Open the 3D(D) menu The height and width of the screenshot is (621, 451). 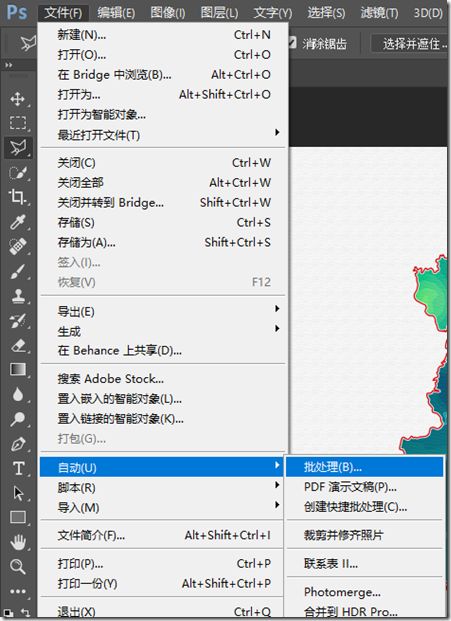click(x=428, y=13)
